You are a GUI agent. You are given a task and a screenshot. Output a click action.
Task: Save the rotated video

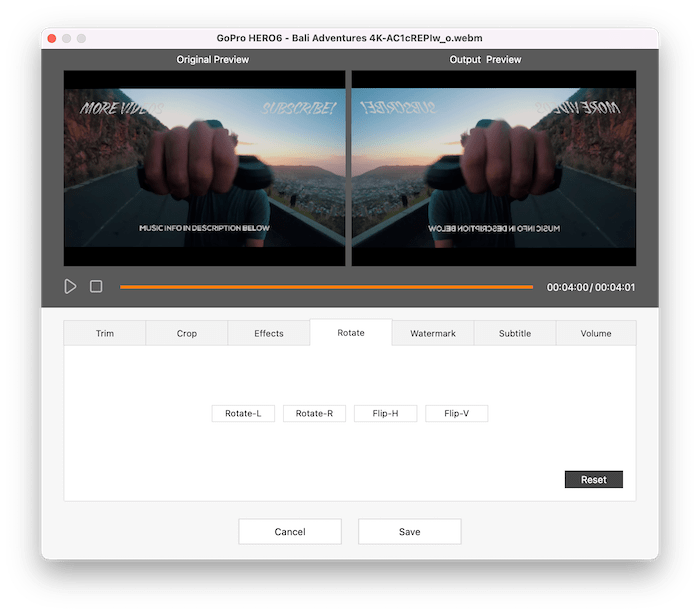pyautogui.click(x=410, y=532)
